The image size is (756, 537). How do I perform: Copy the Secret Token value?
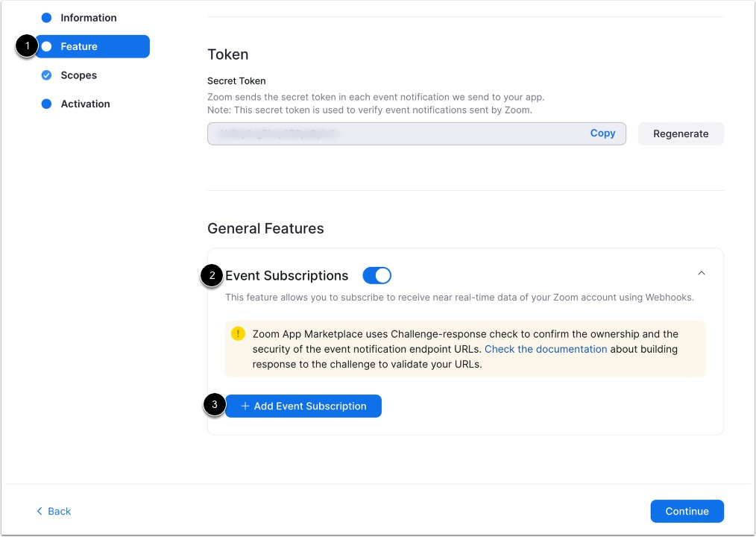(x=603, y=133)
